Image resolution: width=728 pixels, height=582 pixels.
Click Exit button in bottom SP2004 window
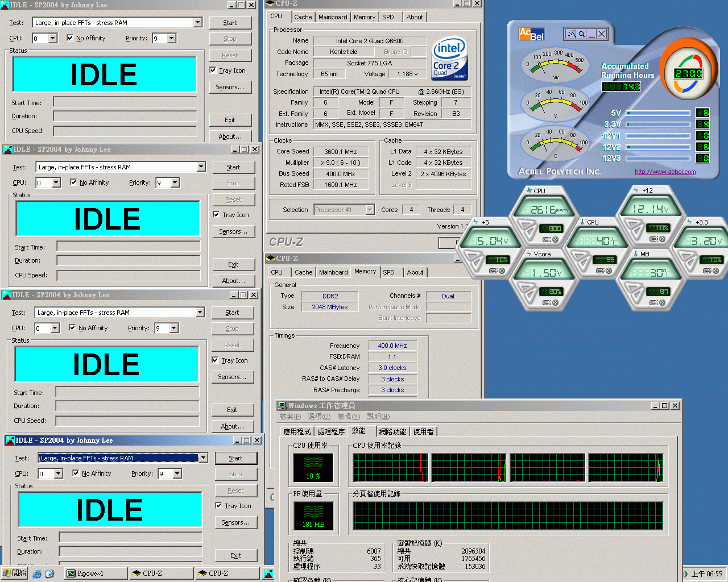tap(236, 555)
